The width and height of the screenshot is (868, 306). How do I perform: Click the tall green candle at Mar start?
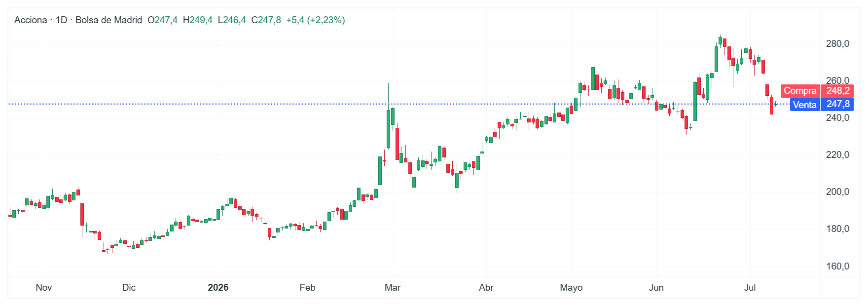[388, 129]
